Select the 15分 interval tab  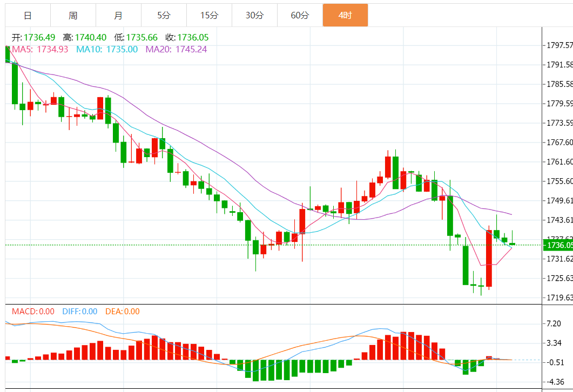209,15
